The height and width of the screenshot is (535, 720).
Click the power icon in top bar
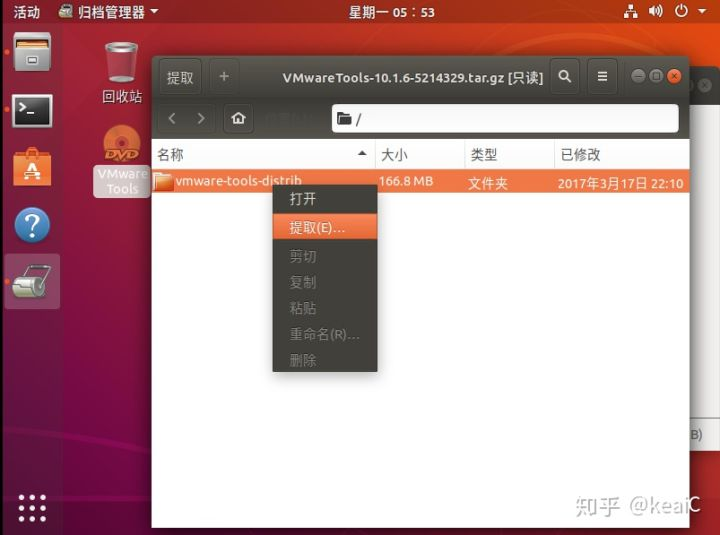pyautogui.click(x=681, y=11)
